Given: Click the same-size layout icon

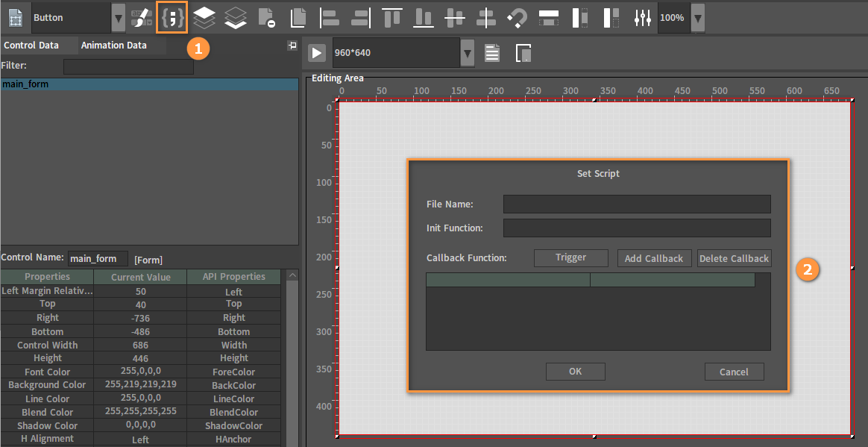Looking at the screenshot, I should pos(611,18).
